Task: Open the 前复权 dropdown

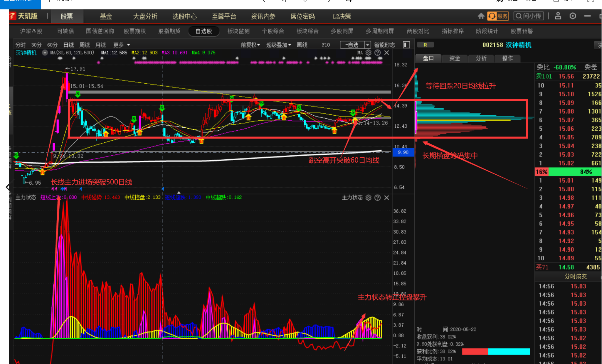Action: coord(250,45)
